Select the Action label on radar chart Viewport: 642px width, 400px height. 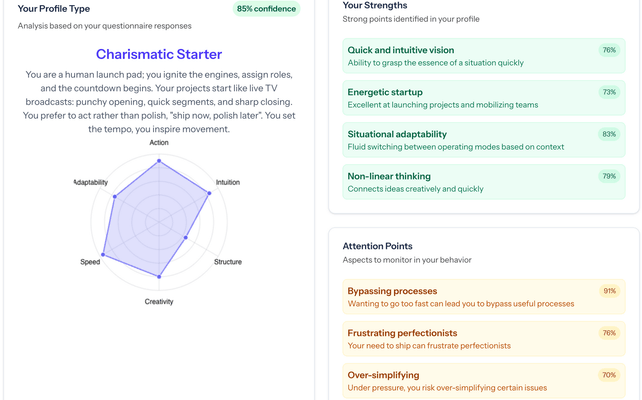click(x=159, y=143)
